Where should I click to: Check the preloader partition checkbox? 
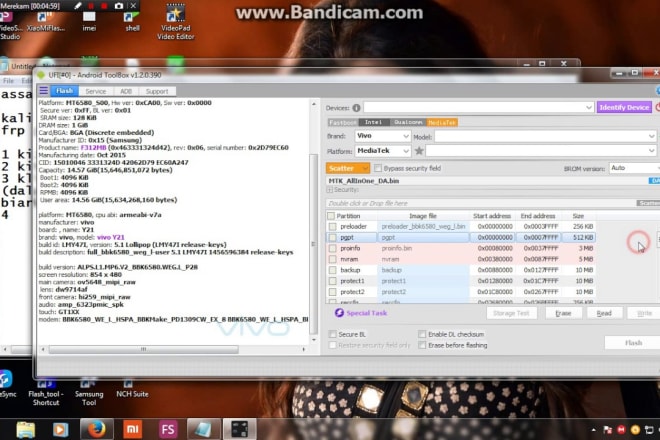(333, 227)
